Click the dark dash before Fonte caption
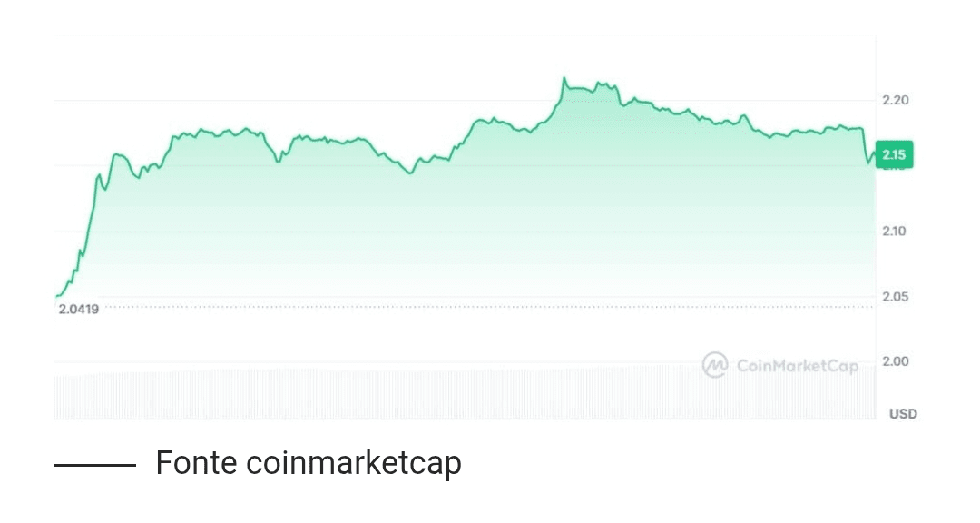This screenshot has height=523, width=980. pos(94,465)
